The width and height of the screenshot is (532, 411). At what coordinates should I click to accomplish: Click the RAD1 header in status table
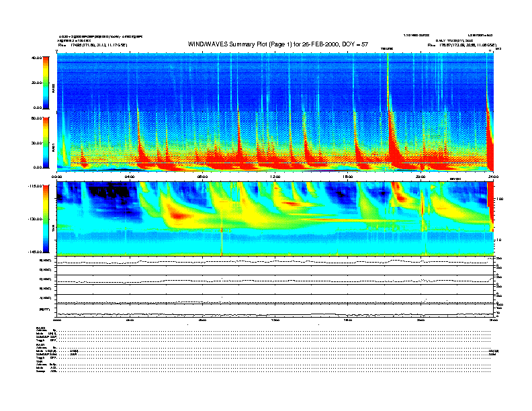41,345
